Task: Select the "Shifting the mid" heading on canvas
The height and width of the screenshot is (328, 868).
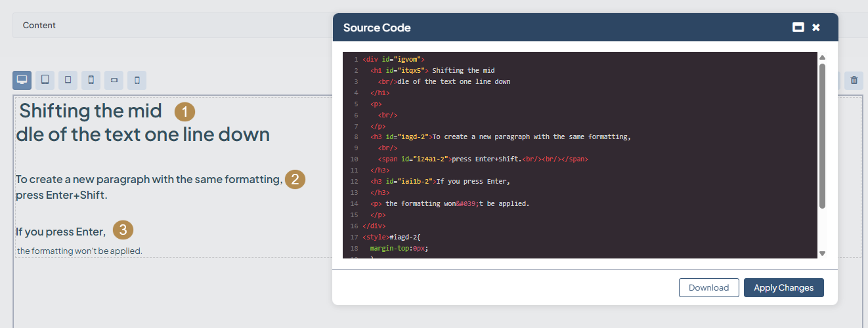Action: (91, 111)
